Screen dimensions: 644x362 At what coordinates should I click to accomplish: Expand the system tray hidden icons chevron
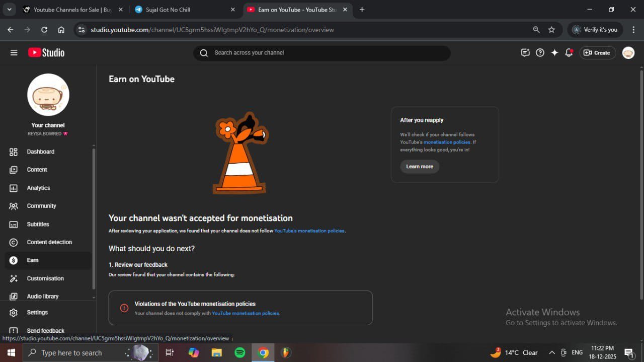552,352
